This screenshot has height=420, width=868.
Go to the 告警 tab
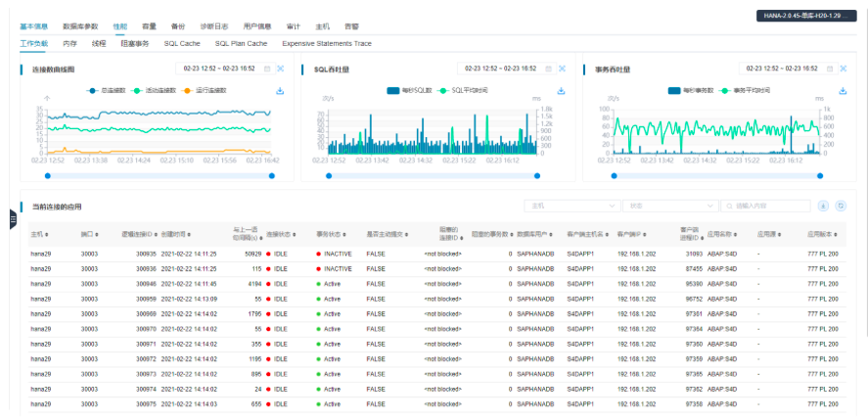coord(351,26)
